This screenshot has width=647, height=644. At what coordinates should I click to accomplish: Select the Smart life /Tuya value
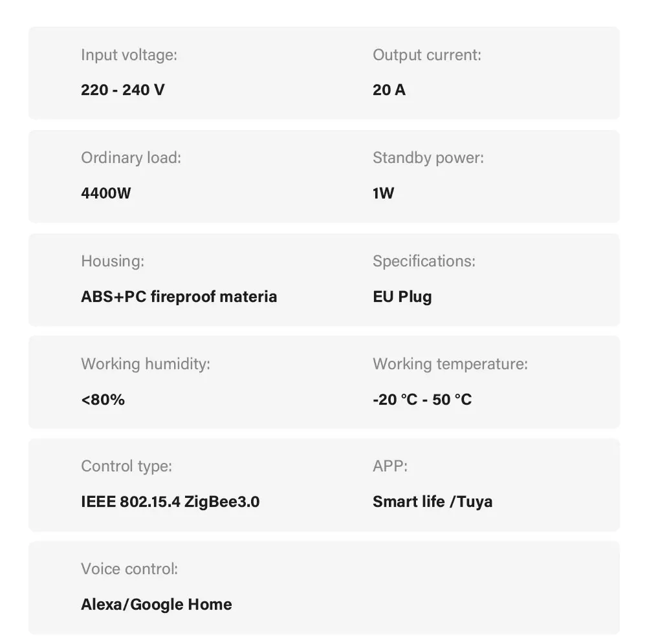(x=432, y=502)
